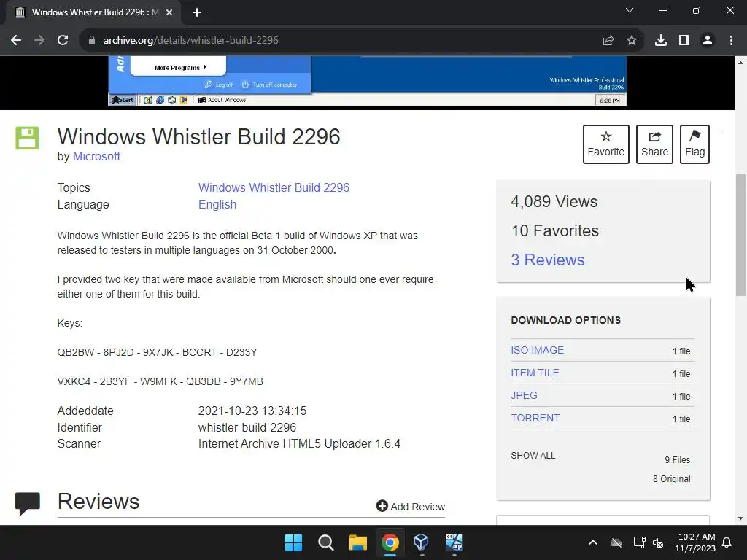747x560 pixels.
Task: Click the Addeddate value 2021-10-23 13:34:15
Action: click(252, 411)
